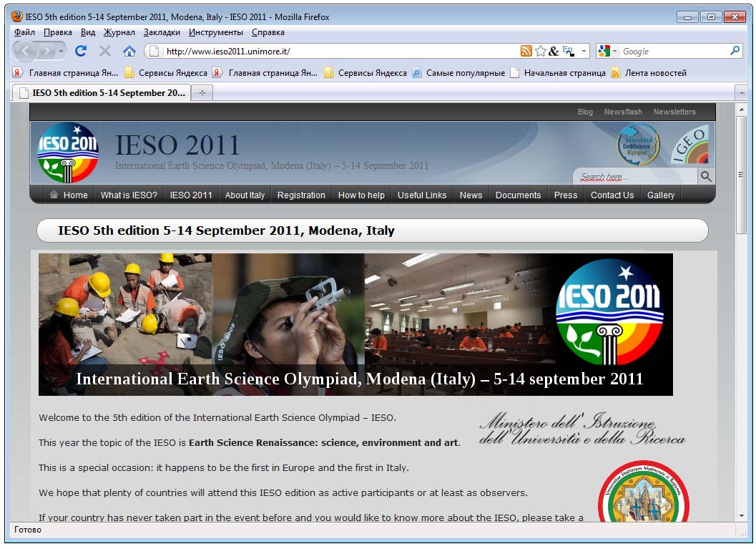Click the scrollbar down arrow
Image resolution: width=756 pixels, height=549 pixels.
pos(741,515)
